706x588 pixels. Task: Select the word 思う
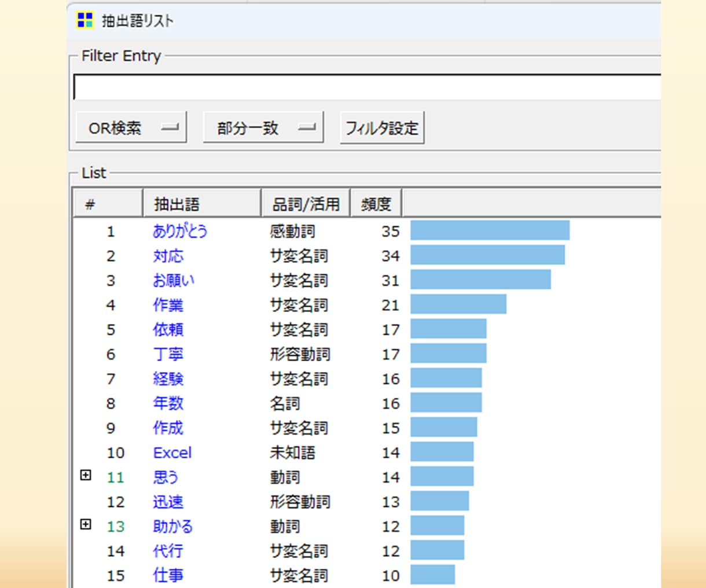[166, 477]
